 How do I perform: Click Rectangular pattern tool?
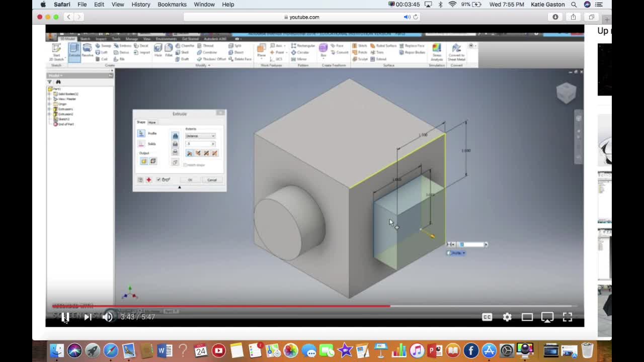[x=303, y=46]
